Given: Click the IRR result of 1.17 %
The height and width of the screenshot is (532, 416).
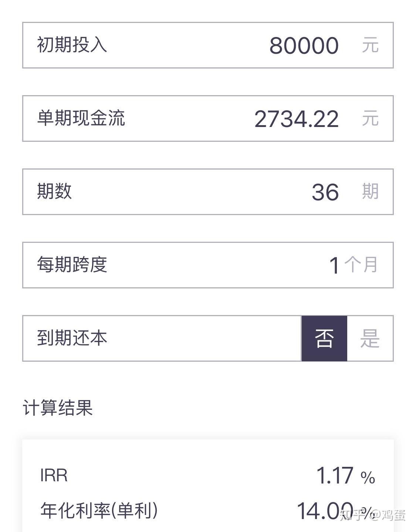Looking at the screenshot, I should (346, 476).
